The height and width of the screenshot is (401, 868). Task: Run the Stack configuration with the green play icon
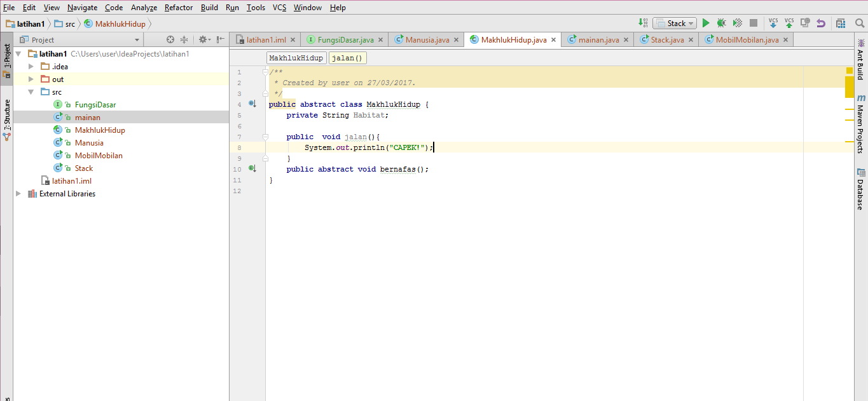706,23
